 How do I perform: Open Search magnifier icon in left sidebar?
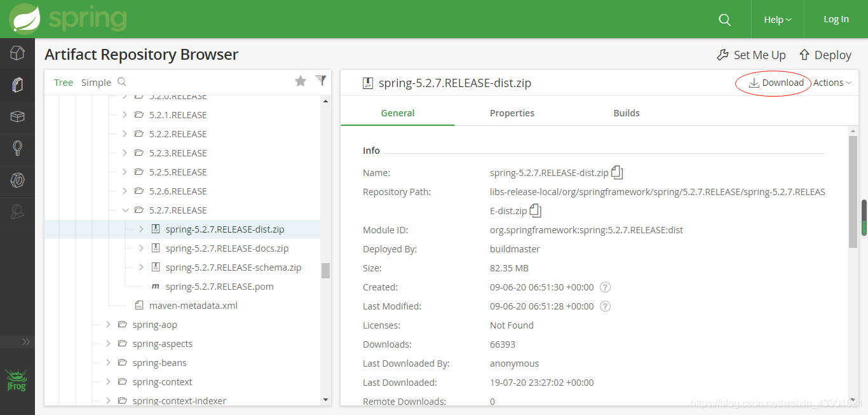[17, 149]
